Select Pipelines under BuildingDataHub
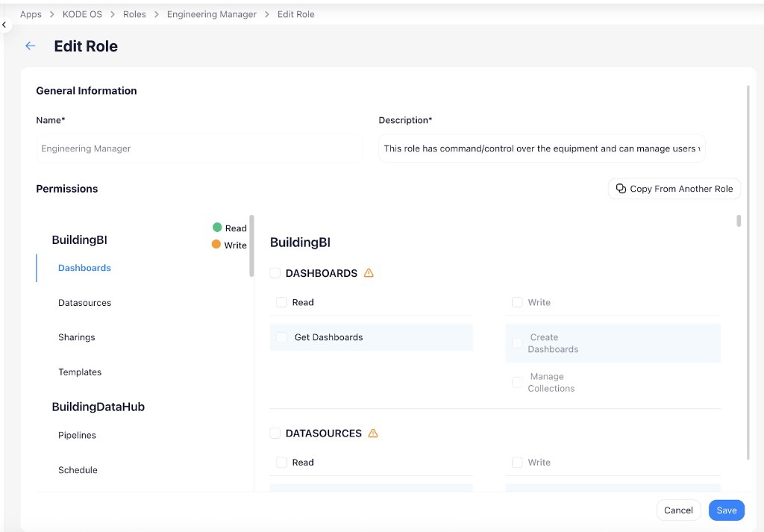 [x=77, y=435]
